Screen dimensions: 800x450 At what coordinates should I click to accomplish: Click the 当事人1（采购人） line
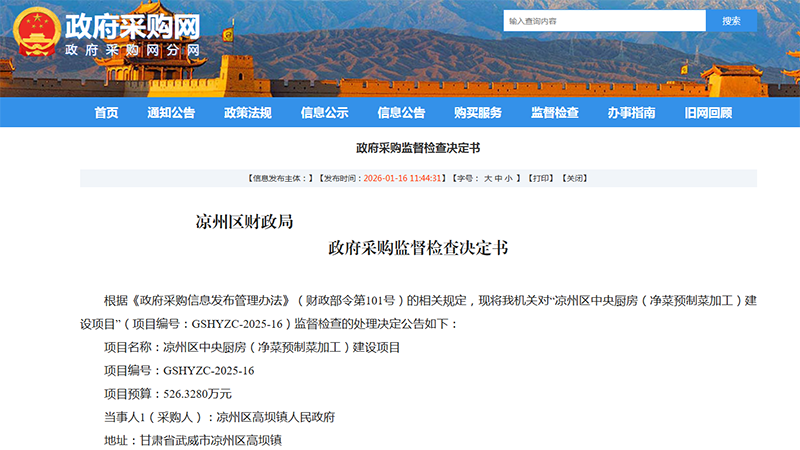(219, 417)
